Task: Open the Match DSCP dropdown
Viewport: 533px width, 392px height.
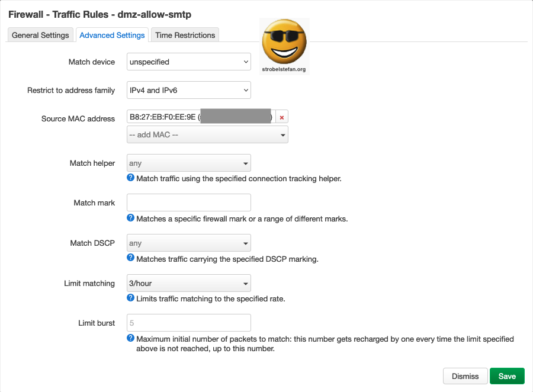Action: coord(189,243)
